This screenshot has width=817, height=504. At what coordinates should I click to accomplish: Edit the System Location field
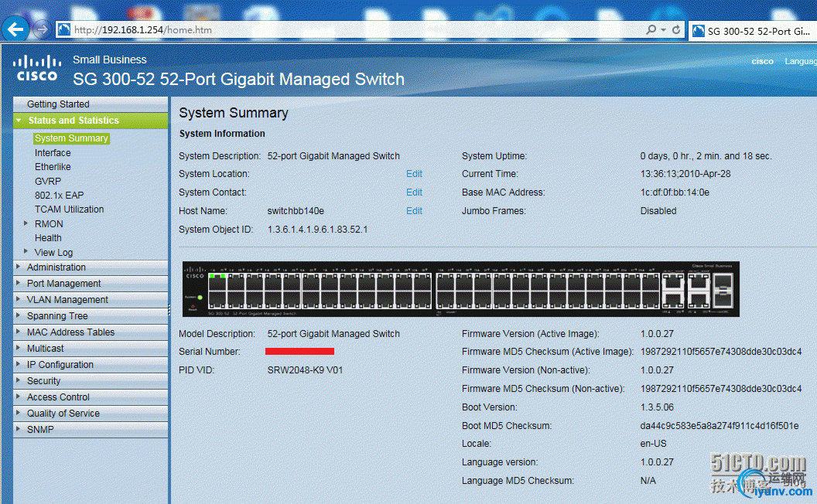(x=414, y=174)
